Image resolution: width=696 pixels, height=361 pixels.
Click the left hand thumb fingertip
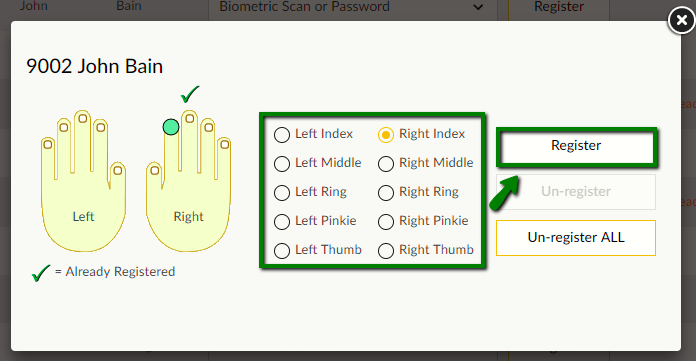tap(118, 170)
